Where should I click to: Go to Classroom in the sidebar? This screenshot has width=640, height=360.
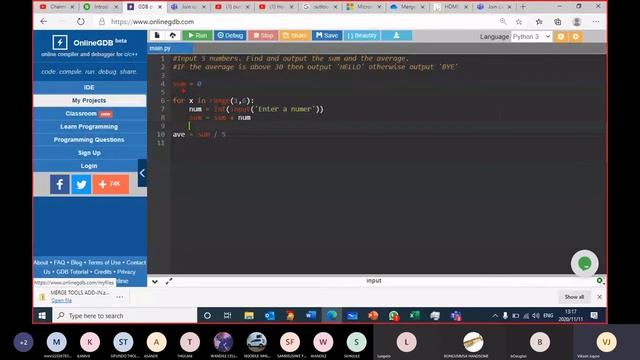click(89, 113)
